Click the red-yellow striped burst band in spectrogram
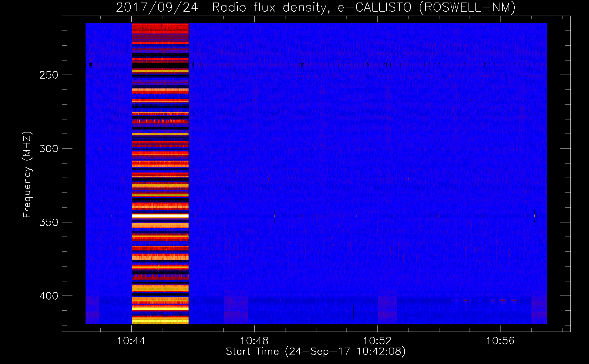The image size is (589, 364). point(160,174)
